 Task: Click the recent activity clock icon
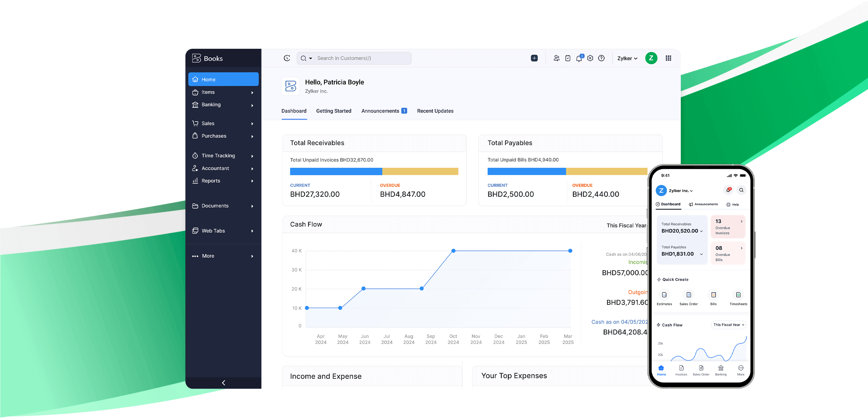[287, 58]
